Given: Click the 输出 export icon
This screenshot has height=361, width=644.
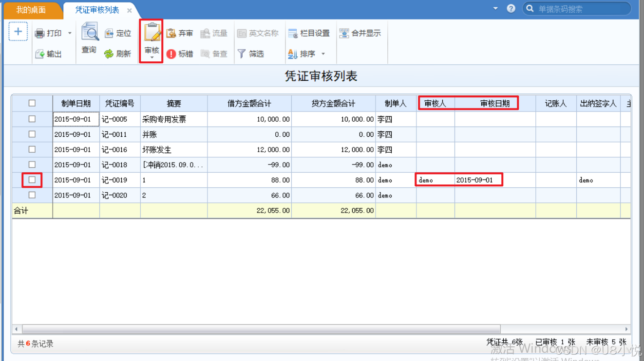Looking at the screenshot, I should (x=40, y=54).
